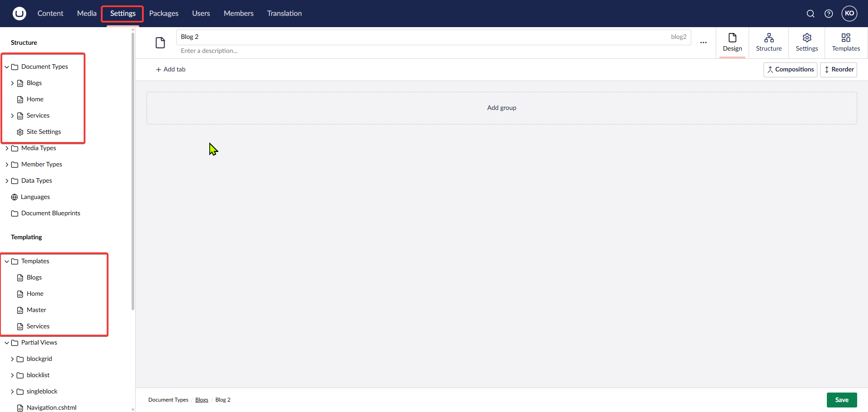The width and height of the screenshot is (868, 412).
Task: Save the Blog 2 document type
Action: pos(842,400)
